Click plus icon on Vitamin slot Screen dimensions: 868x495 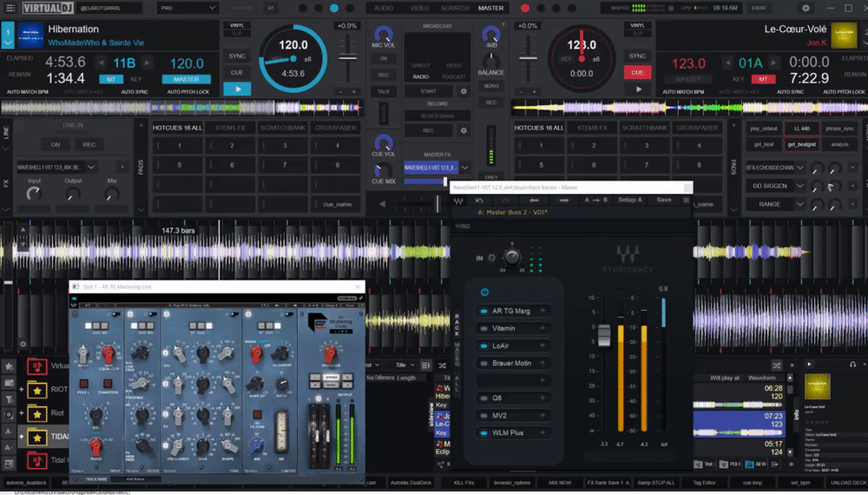click(x=542, y=328)
